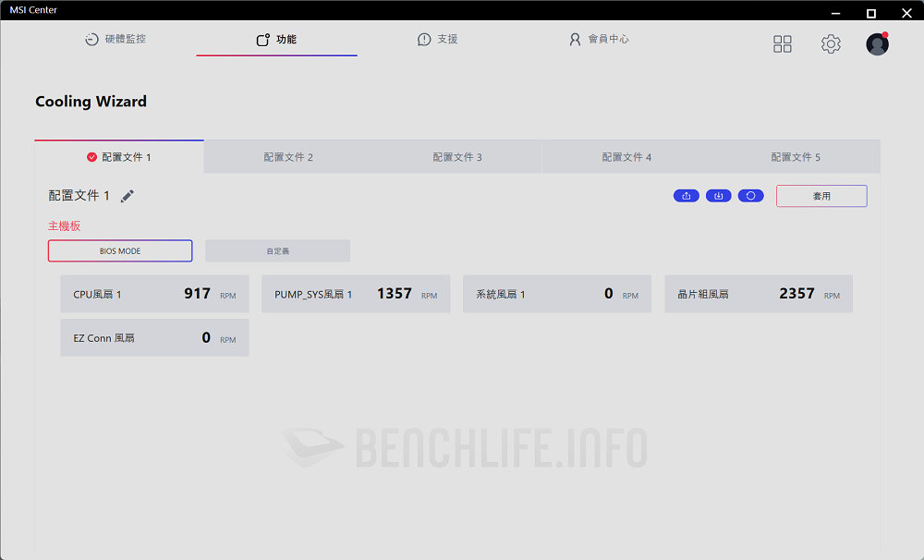Click the user profile avatar

point(877,43)
